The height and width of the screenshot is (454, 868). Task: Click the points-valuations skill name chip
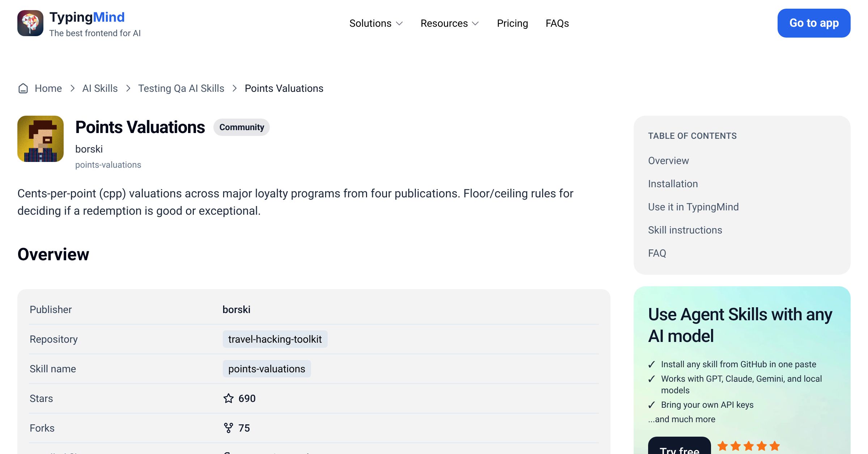tap(267, 369)
